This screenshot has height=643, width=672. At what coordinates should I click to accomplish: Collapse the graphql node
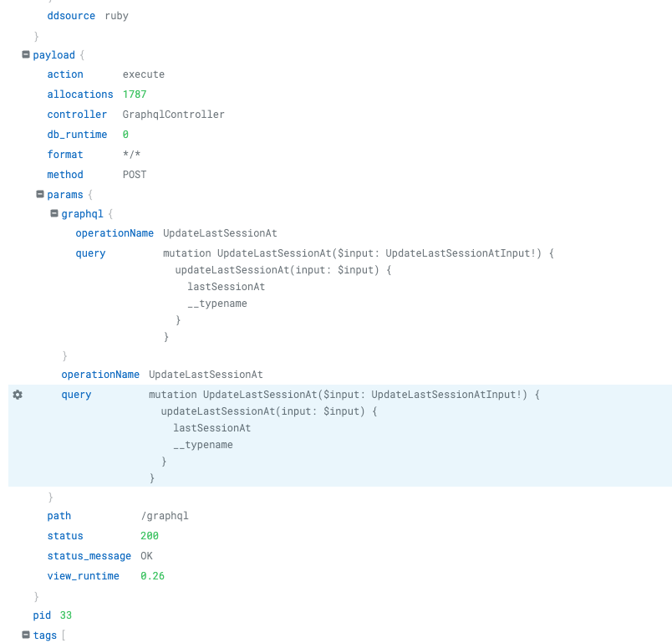[x=54, y=215]
